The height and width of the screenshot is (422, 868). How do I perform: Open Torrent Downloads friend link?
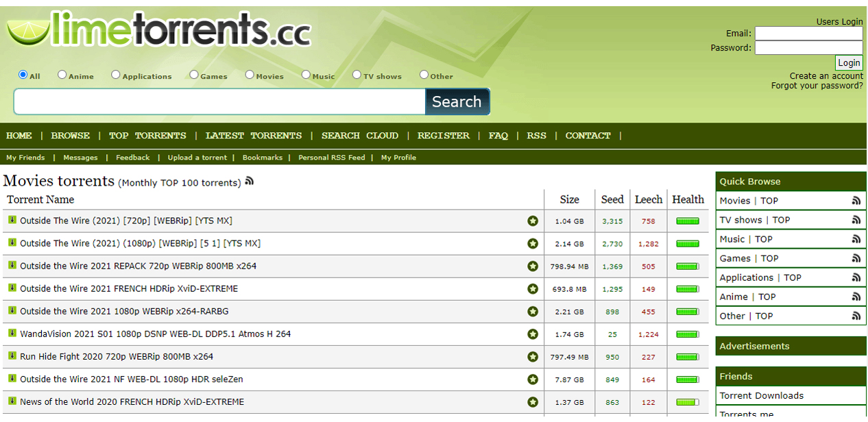[762, 395]
